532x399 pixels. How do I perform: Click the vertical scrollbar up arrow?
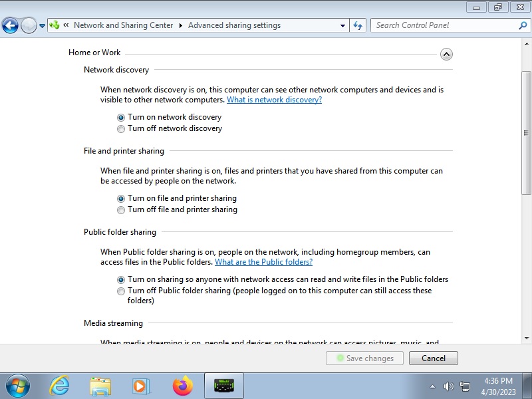526,44
